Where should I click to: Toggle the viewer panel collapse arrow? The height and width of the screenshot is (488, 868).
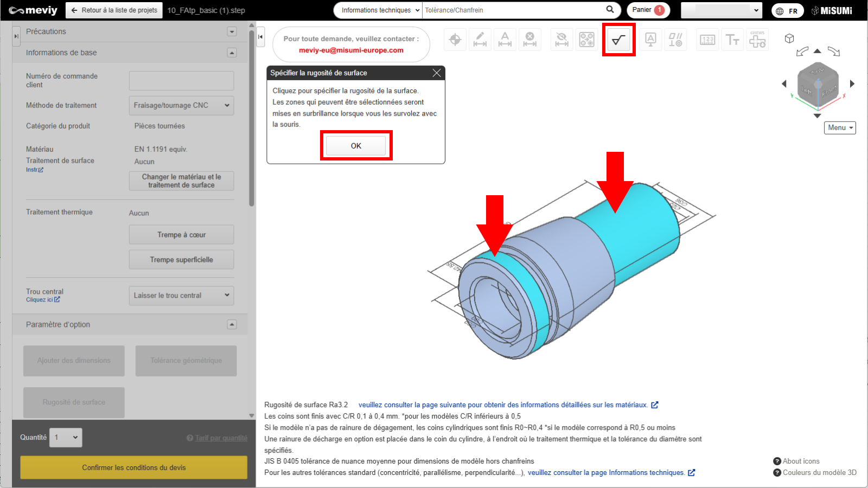tap(260, 37)
